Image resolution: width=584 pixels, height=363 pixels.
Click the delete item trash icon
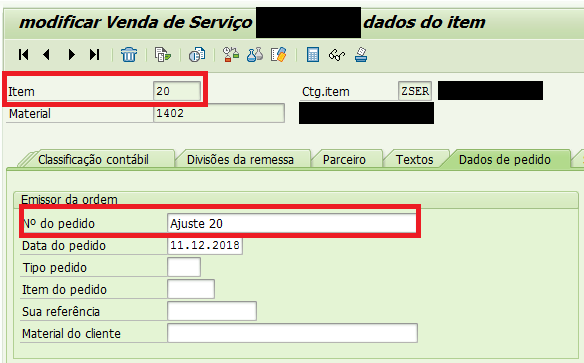(x=129, y=55)
